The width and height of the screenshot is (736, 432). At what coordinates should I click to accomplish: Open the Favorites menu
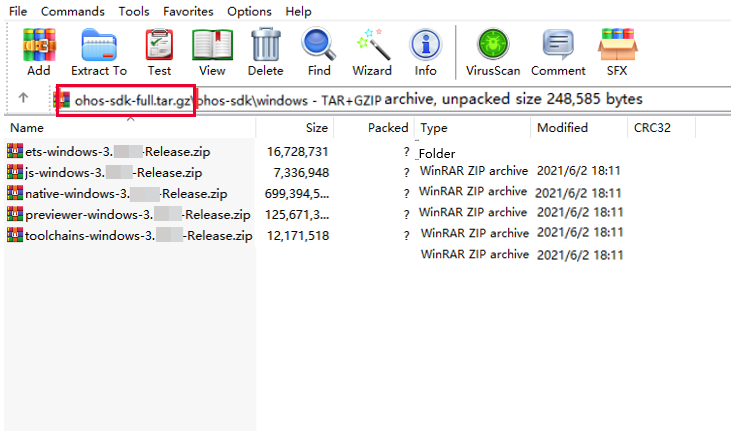pos(187,11)
